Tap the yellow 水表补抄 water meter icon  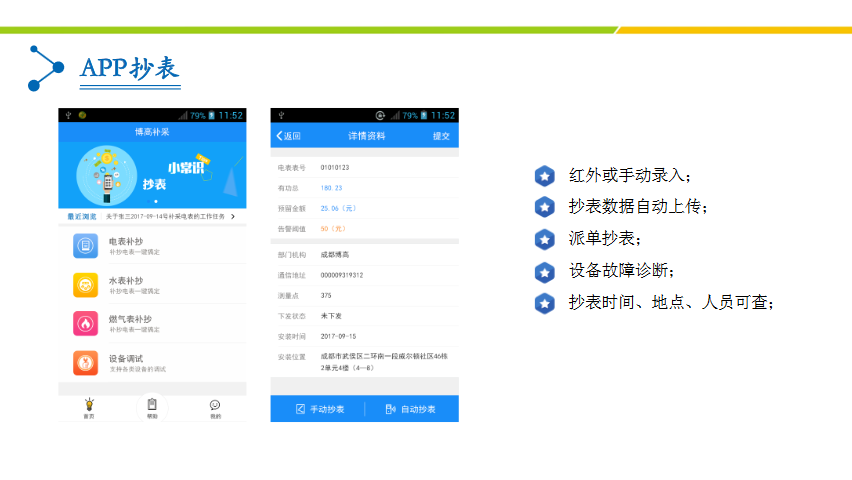(x=86, y=285)
